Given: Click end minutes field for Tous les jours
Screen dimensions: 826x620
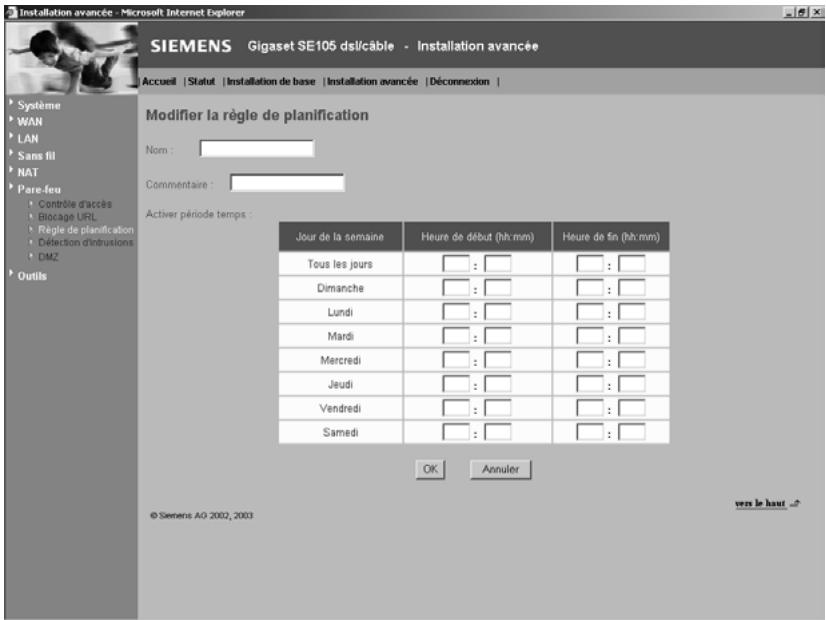Looking at the screenshot, I should [632, 264].
